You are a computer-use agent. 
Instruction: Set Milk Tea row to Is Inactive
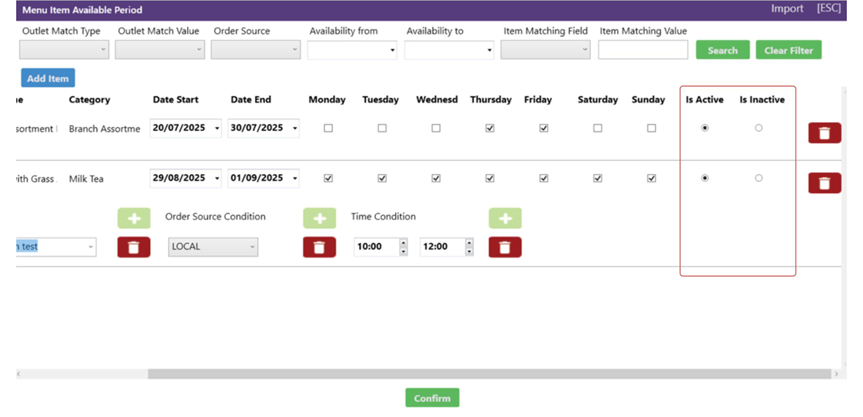[758, 178]
